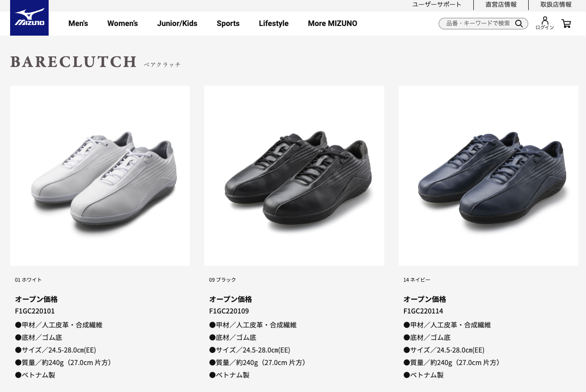
Task: Open the Lifestyle menu
Action: click(x=273, y=23)
